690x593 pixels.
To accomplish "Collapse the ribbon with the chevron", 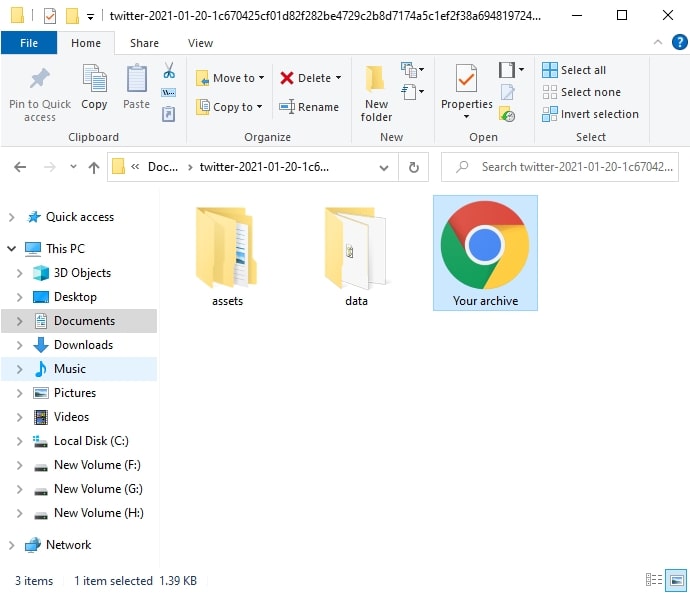I will point(658,42).
